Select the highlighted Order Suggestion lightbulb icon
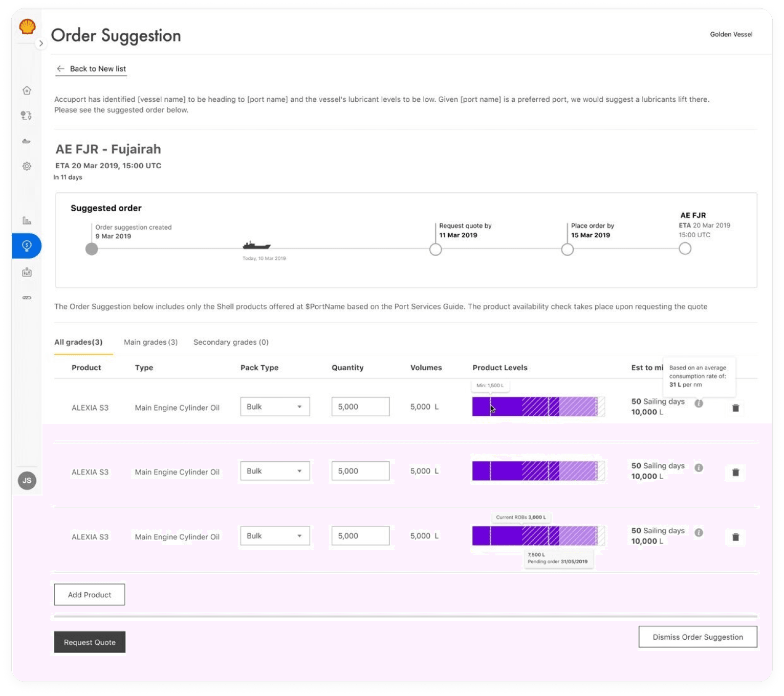Viewport: 784px width, 696px height. click(x=27, y=246)
